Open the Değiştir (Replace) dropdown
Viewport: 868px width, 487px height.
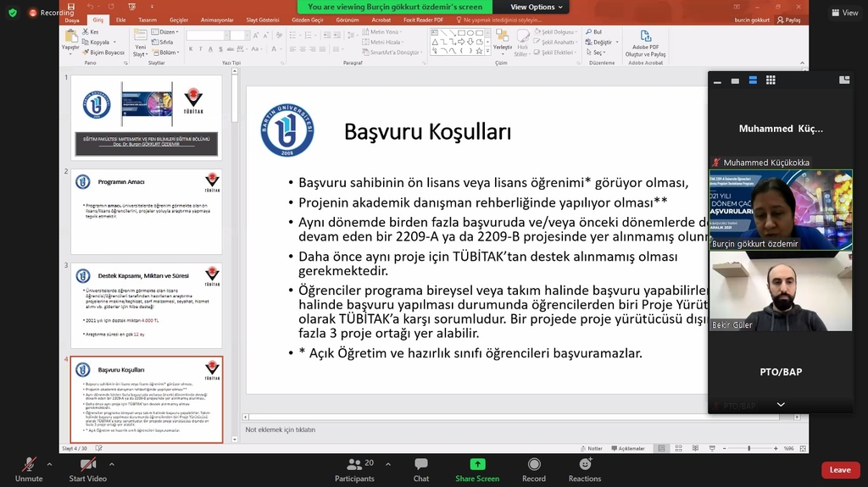tap(602, 42)
